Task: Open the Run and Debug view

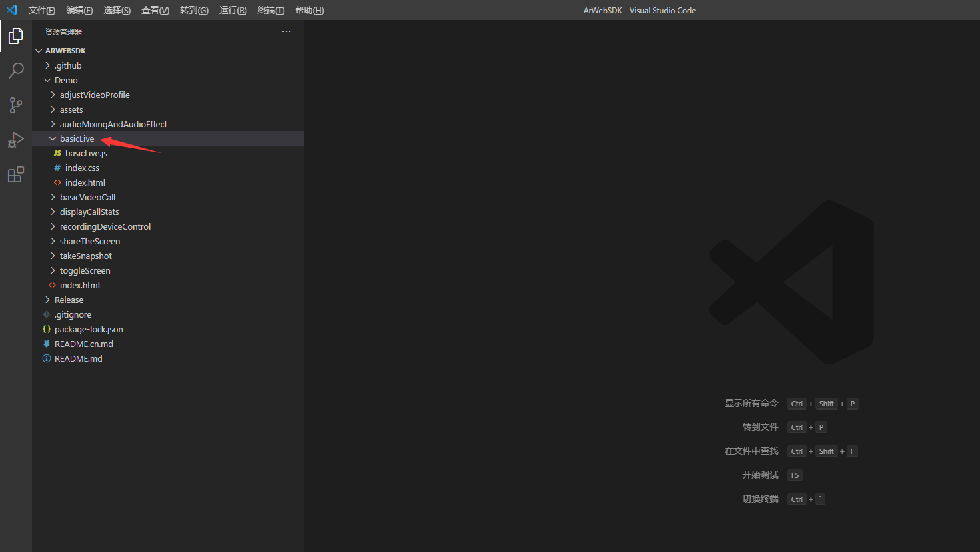Action: coord(16,140)
